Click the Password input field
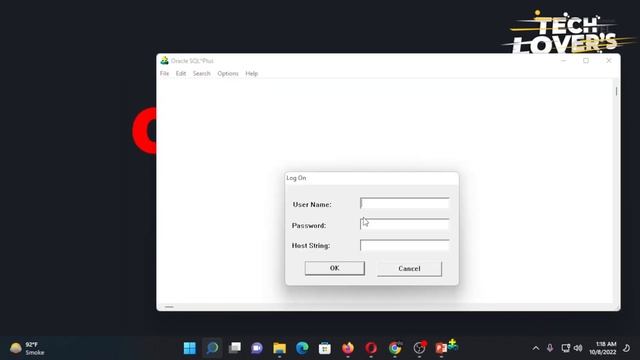 pyautogui.click(x=404, y=224)
